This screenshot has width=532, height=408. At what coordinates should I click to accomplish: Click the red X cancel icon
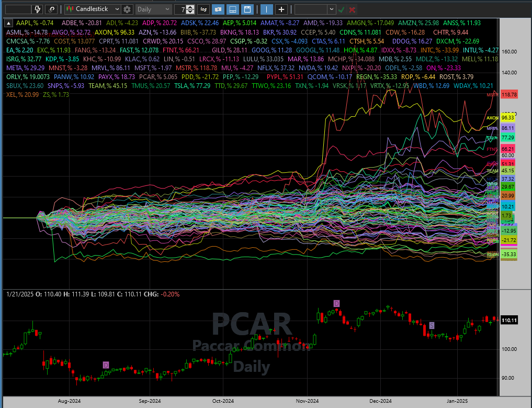pos(352,9)
